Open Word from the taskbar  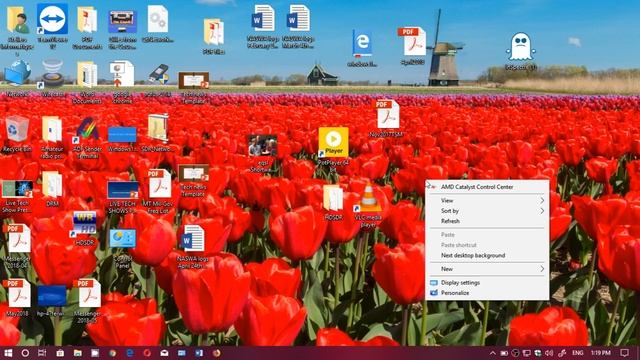click(199, 353)
